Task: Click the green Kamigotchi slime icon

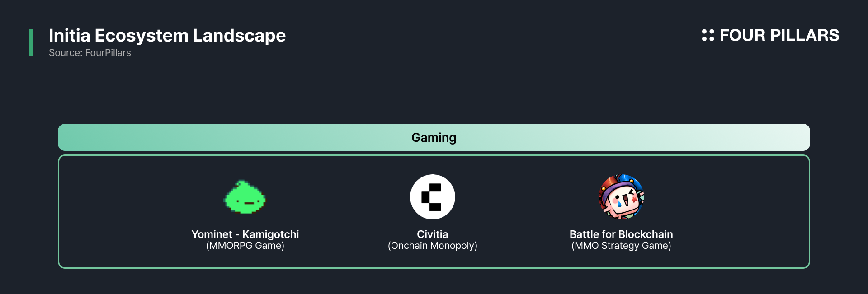Action: pos(245,197)
